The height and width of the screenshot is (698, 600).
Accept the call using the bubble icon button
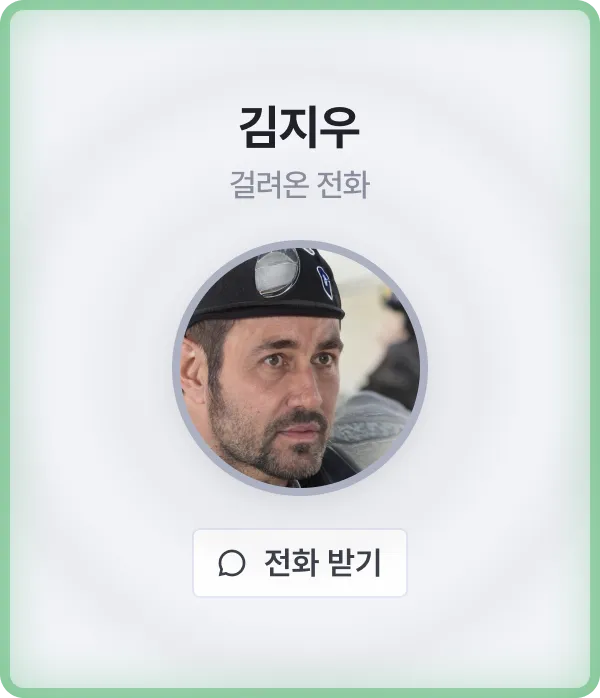(300, 563)
